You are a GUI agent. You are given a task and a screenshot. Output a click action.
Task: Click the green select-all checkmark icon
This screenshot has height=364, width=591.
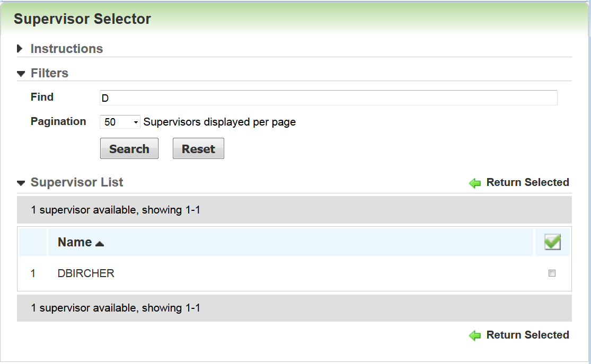[552, 242]
